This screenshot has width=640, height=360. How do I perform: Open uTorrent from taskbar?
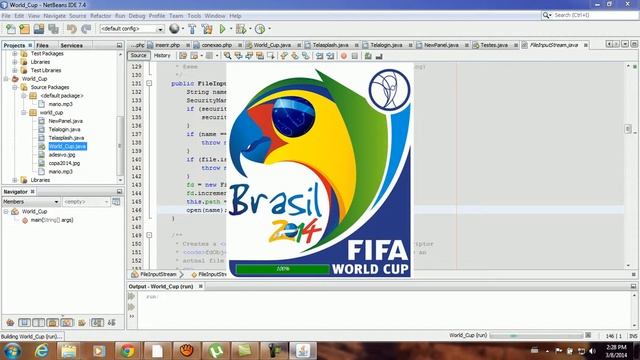(x=215, y=351)
